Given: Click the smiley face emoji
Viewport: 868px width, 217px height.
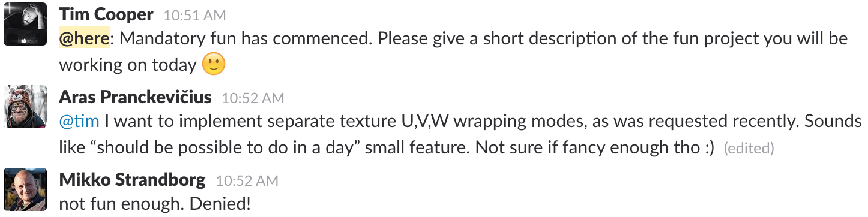Looking at the screenshot, I should tap(214, 64).
